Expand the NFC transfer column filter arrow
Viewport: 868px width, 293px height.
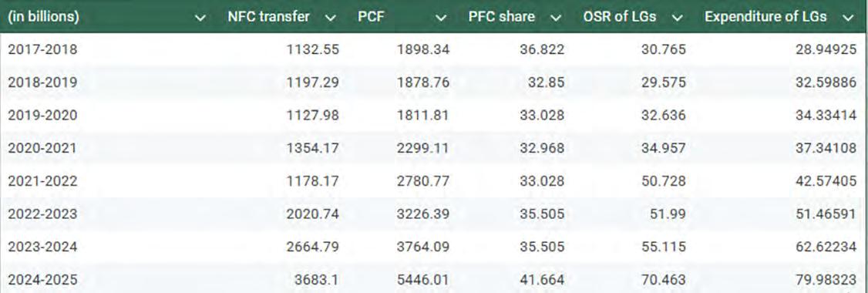point(331,18)
